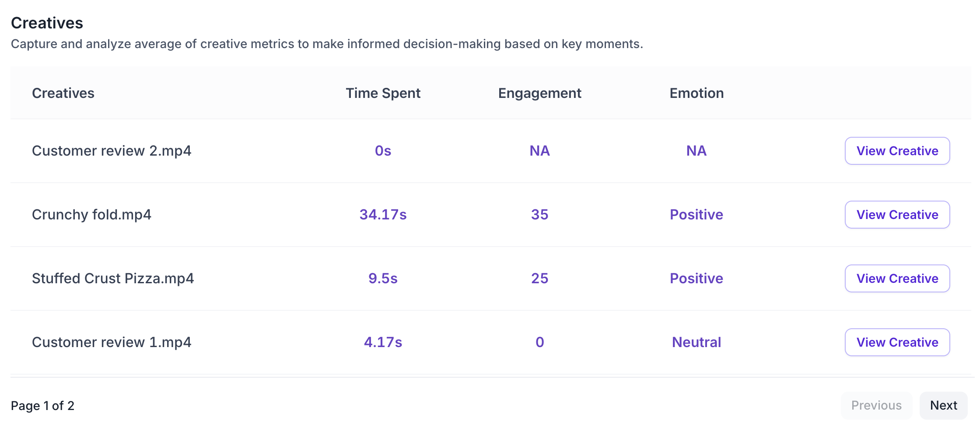Click the Creatives column header

(63, 93)
